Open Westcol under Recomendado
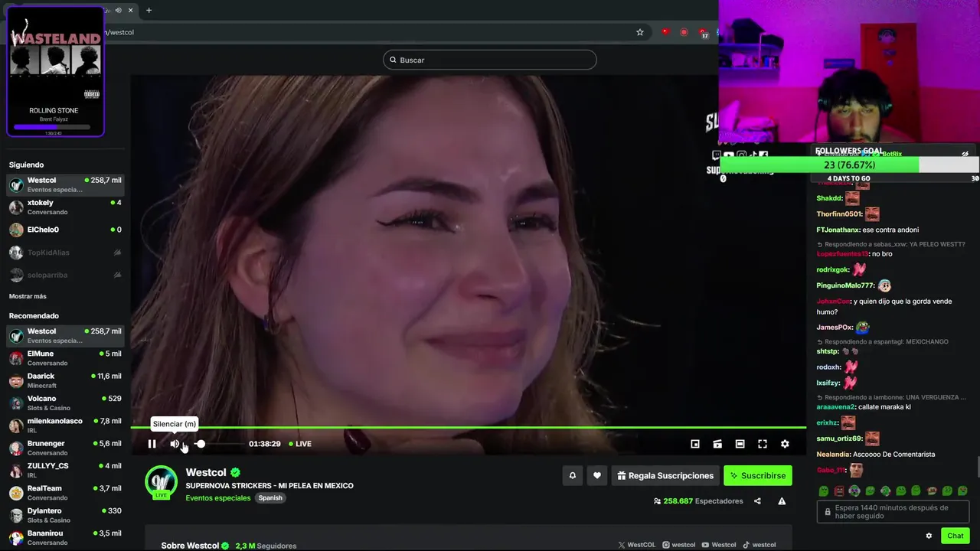980x551 pixels. (65, 335)
